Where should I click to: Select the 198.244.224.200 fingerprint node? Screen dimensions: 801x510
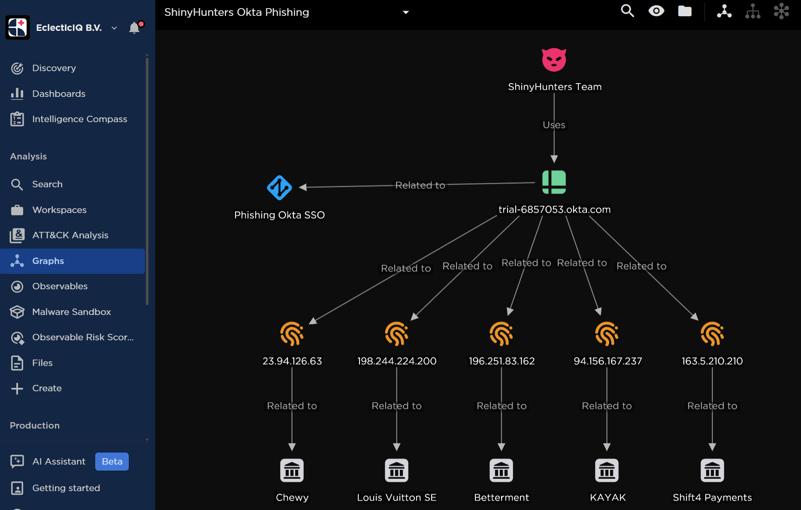click(x=396, y=334)
